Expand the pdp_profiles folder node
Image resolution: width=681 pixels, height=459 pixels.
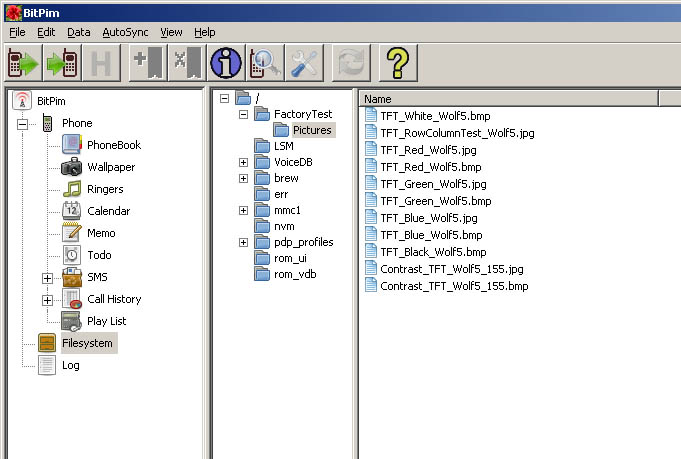point(243,242)
